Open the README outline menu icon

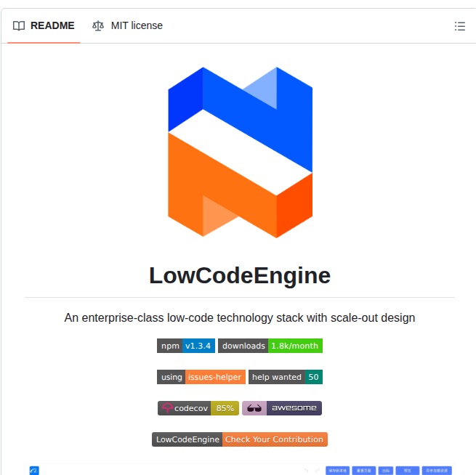point(459,26)
